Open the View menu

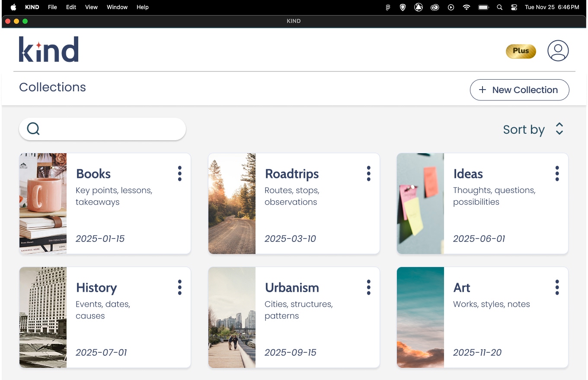91,7
